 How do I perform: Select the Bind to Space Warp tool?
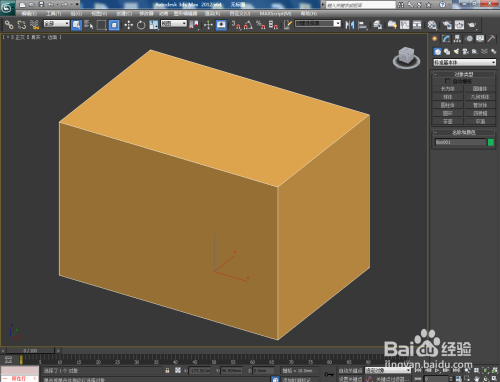pyautogui.click(x=34, y=25)
